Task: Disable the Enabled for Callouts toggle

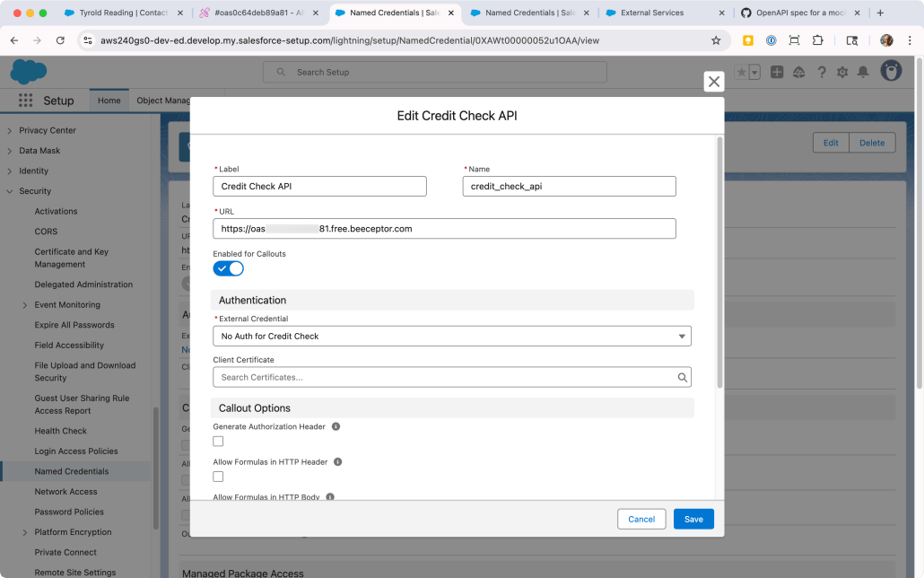Action: (228, 267)
